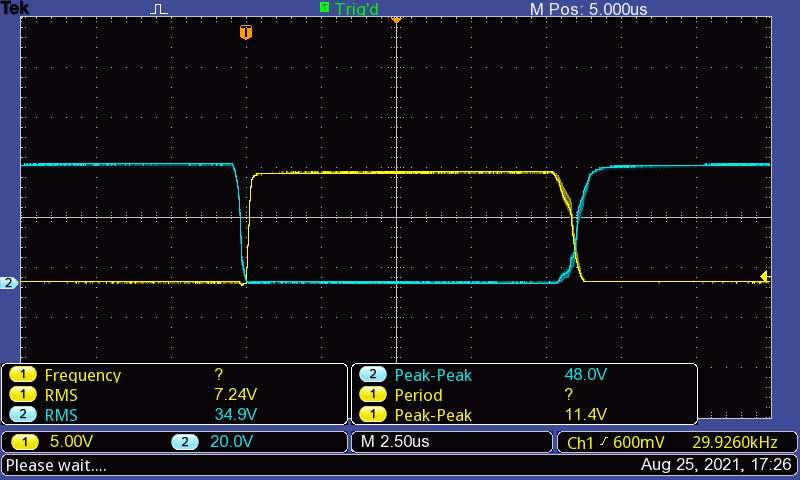800x480 pixels.
Task: Click the yellow RMS label for channel 1
Action: pos(61,395)
